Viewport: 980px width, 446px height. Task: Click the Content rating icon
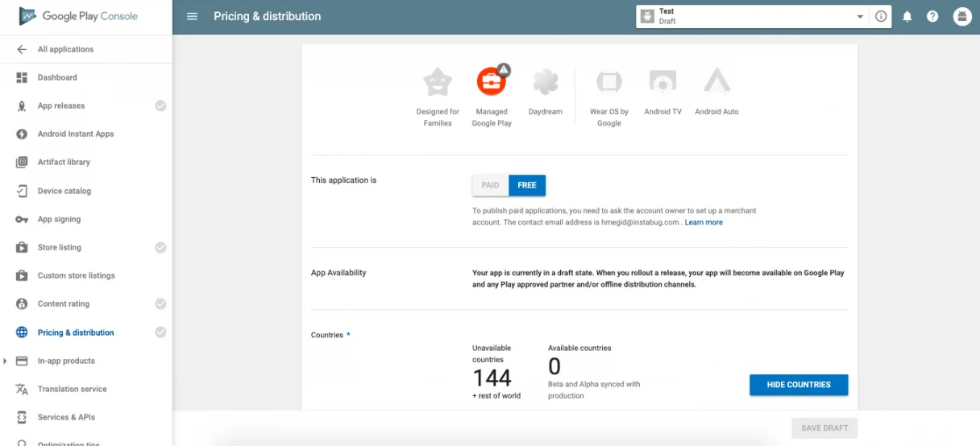pyautogui.click(x=22, y=304)
